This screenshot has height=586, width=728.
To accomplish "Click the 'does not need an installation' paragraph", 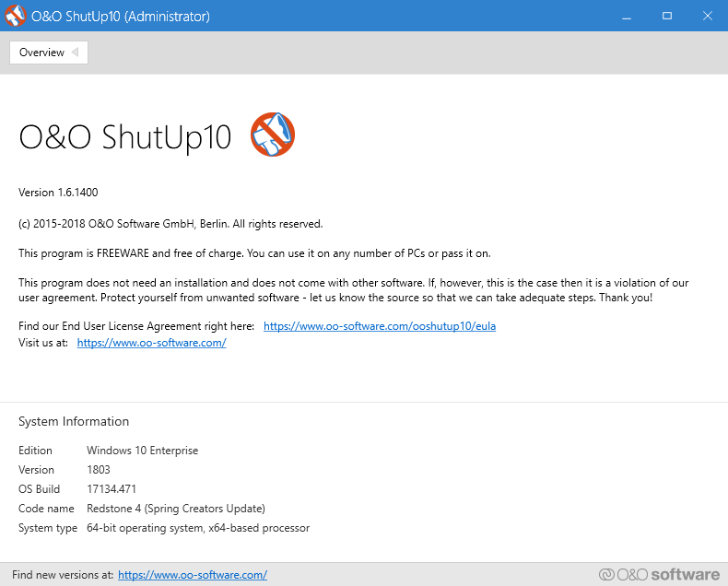I will (353, 290).
